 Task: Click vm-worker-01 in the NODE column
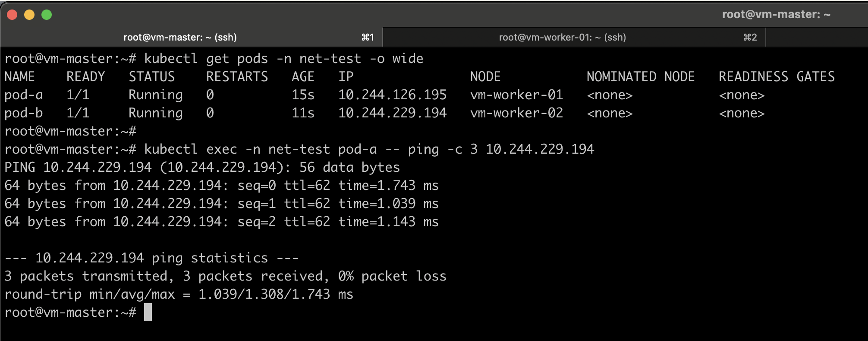click(x=516, y=95)
